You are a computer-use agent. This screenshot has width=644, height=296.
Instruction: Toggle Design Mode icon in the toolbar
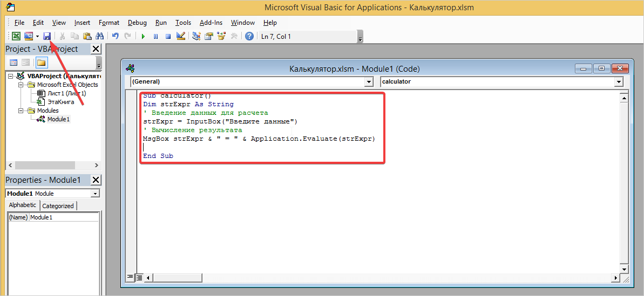click(x=181, y=36)
